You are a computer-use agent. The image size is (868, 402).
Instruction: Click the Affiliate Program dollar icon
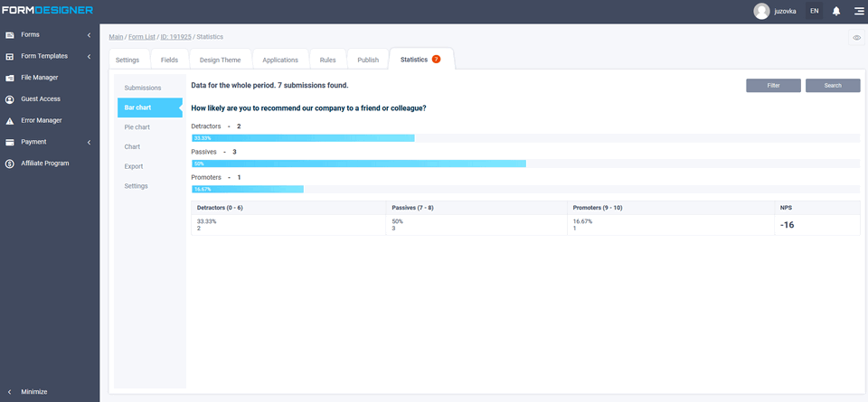10,164
